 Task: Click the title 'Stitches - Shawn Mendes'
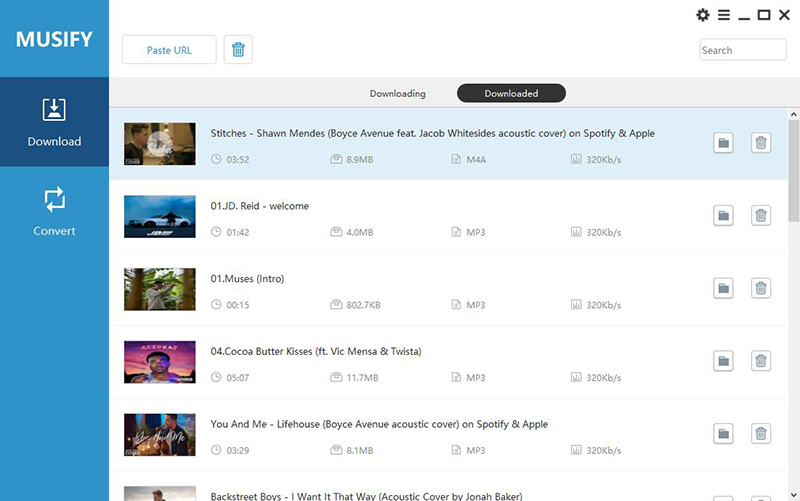[x=433, y=133]
